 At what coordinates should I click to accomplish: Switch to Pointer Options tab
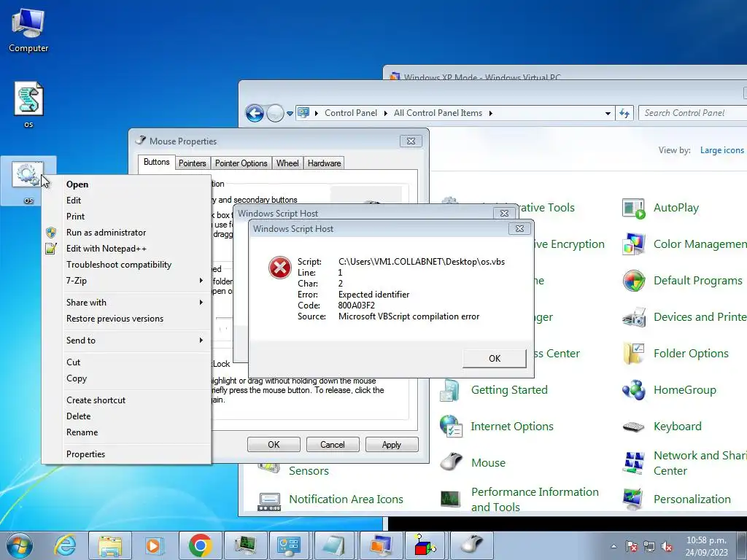tap(241, 163)
